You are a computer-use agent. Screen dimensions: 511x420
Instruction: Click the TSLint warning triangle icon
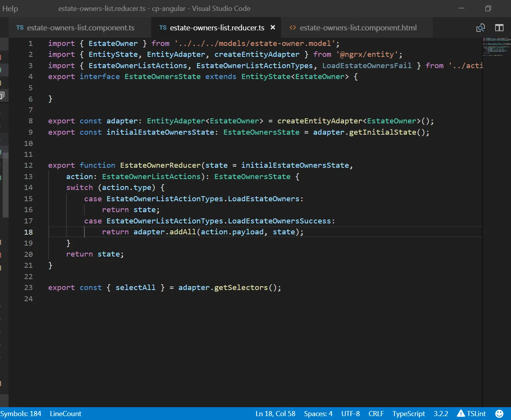click(461, 413)
